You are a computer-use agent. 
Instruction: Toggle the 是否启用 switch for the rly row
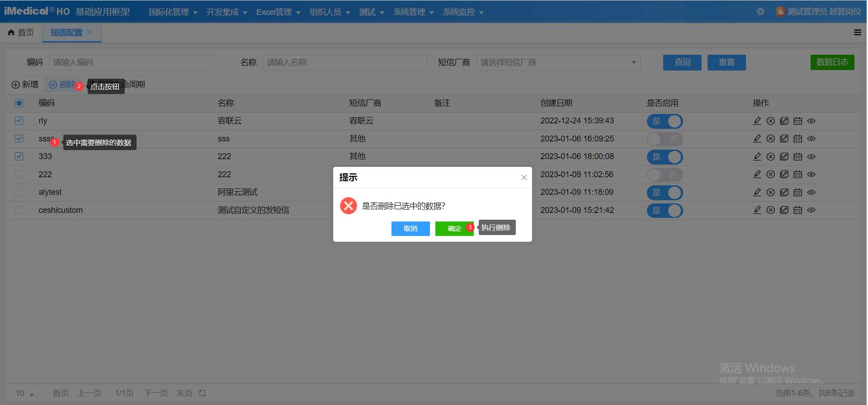[665, 121]
